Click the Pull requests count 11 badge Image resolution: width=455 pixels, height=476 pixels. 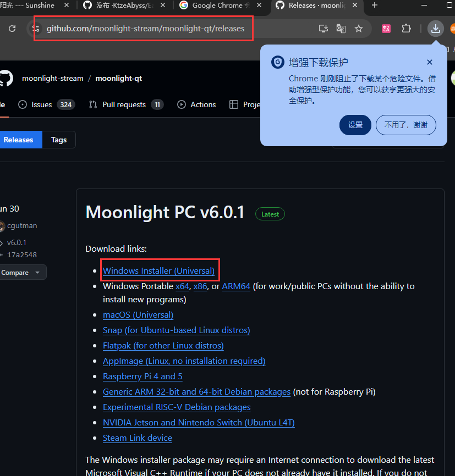157,105
